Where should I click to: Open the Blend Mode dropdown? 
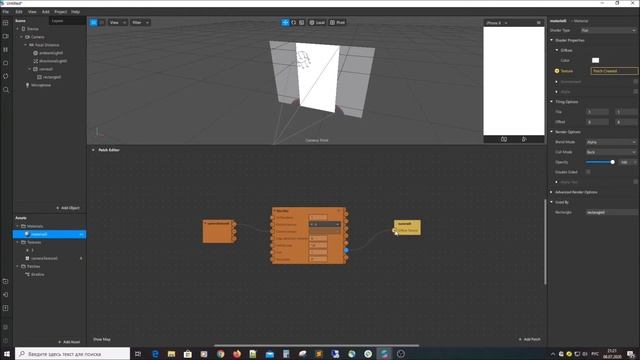click(611, 142)
